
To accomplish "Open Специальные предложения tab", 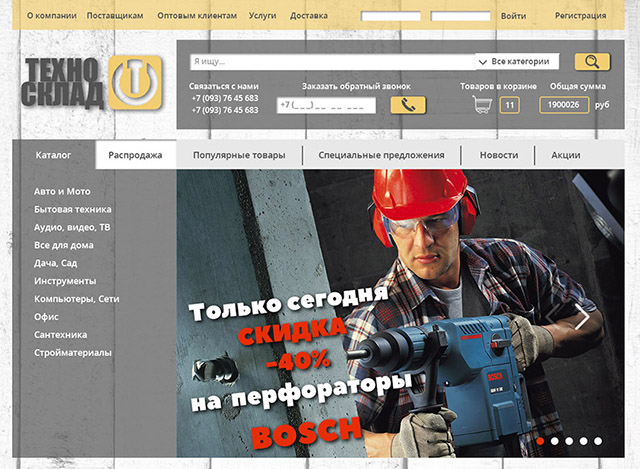I will 381,155.
